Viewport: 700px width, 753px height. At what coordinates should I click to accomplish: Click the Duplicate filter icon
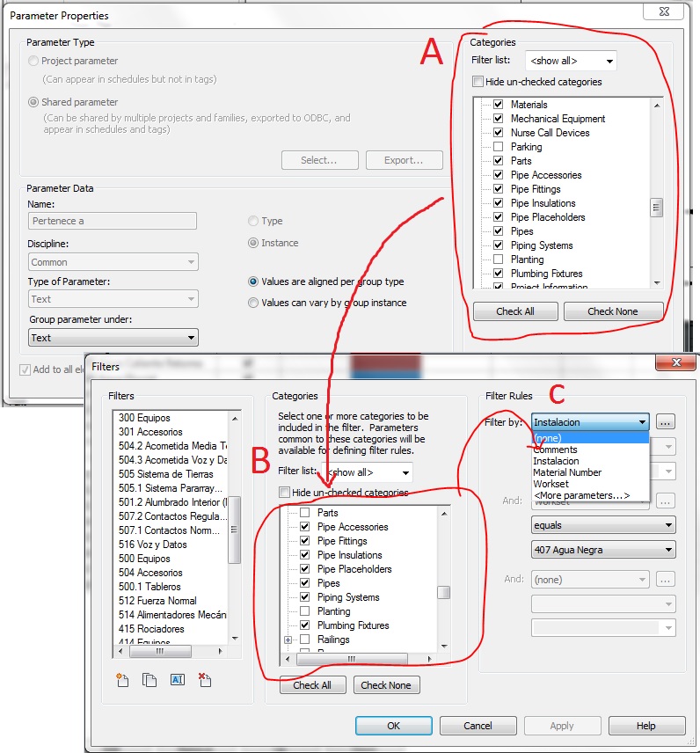tap(149, 679)
